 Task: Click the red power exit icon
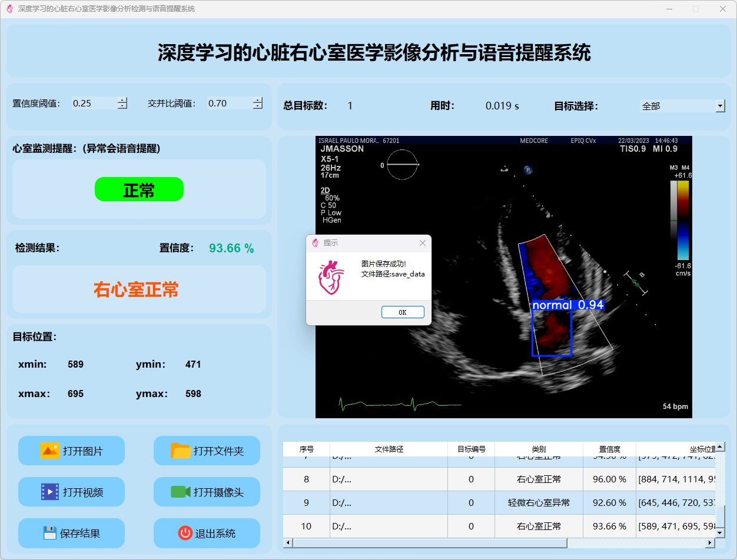pos(185,533)
